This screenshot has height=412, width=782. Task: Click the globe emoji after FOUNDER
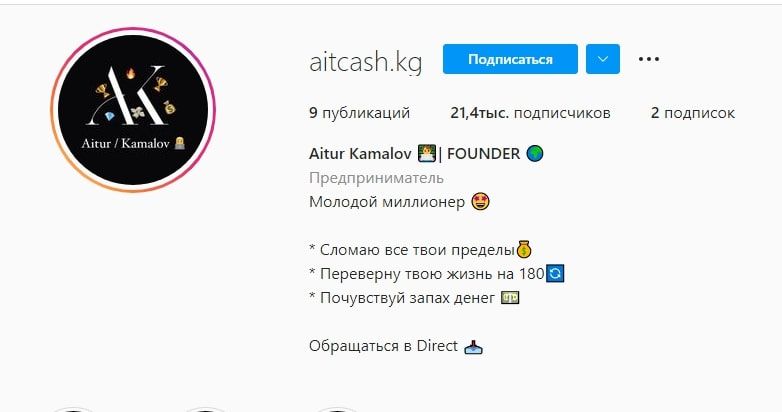(x=535, y=154)
